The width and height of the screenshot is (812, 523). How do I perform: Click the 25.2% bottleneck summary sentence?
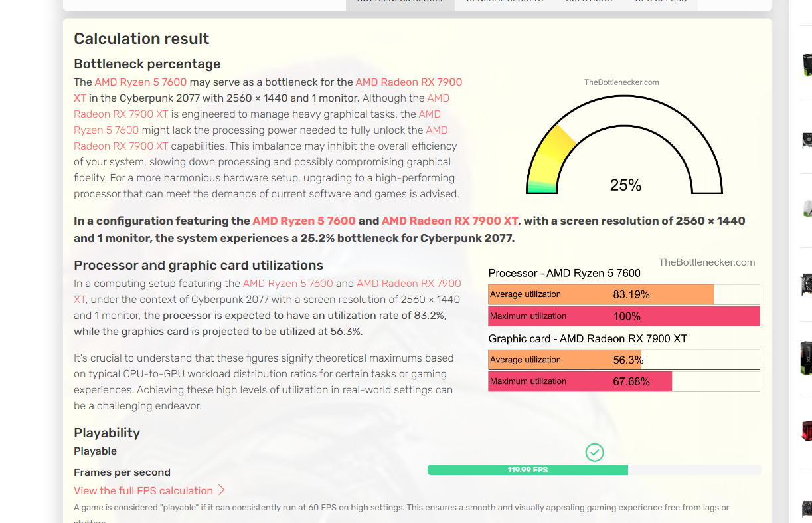[410, 229]
